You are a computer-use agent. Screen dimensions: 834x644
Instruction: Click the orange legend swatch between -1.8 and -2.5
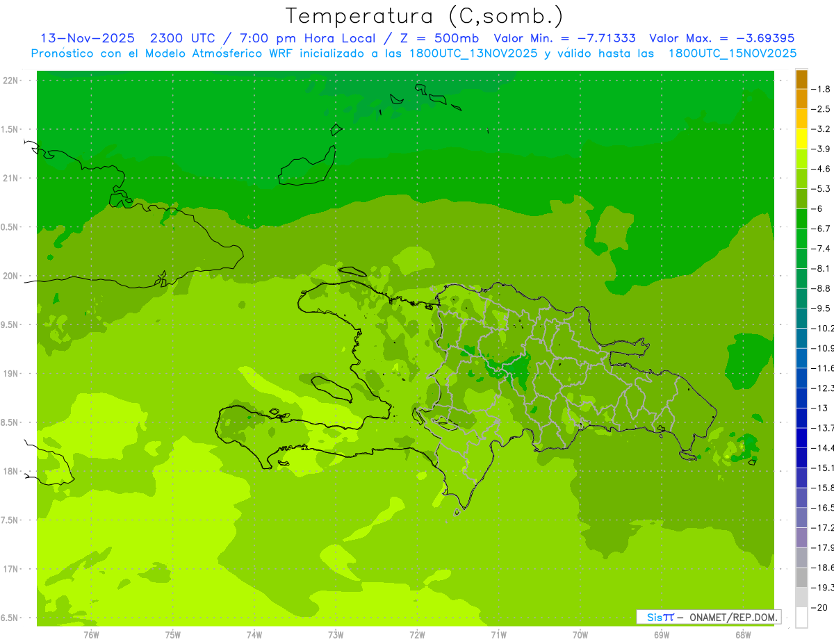tap(801, 99)
